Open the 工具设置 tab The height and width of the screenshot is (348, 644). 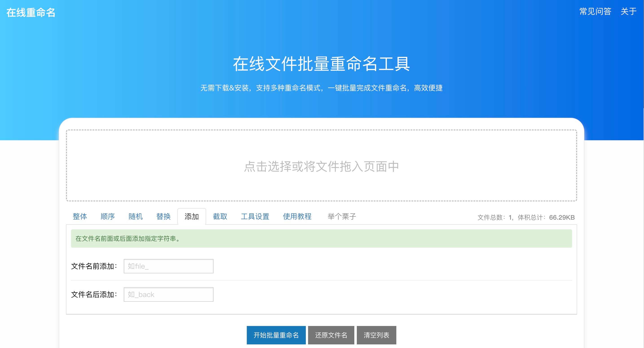coord(255,216)
